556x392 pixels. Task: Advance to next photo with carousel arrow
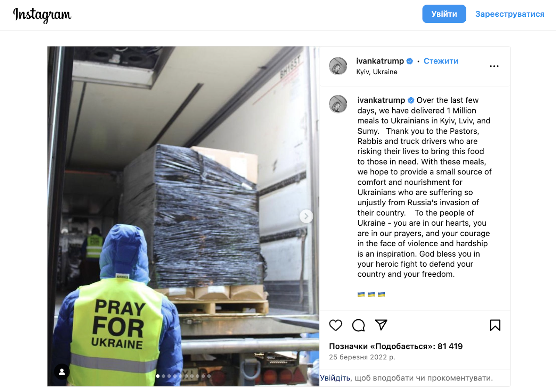306,216
